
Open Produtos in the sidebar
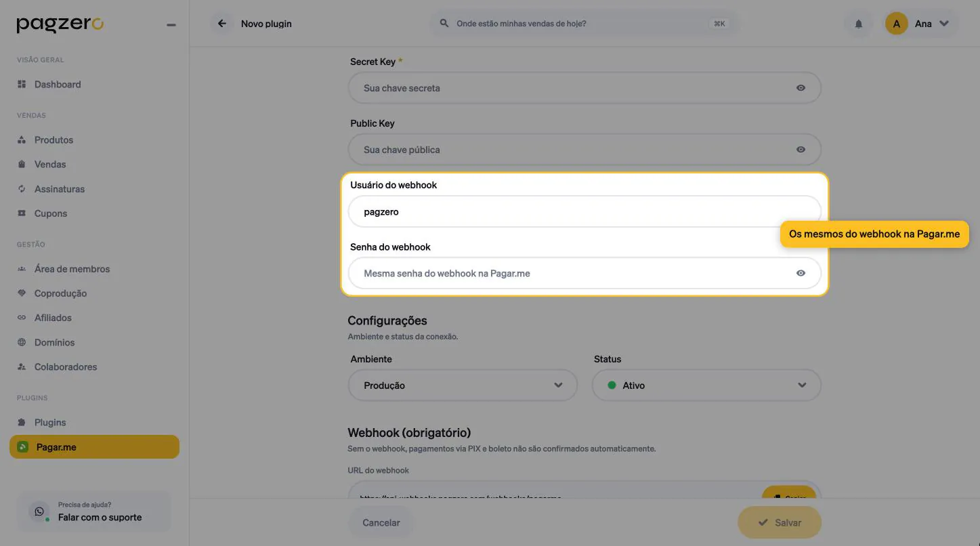pyautogui.click(x=95, y=140)
